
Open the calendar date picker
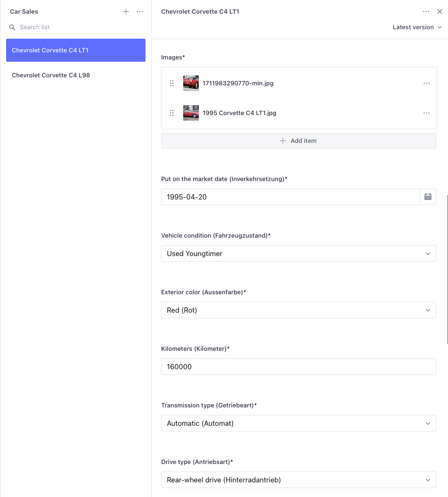coord(428,197)
